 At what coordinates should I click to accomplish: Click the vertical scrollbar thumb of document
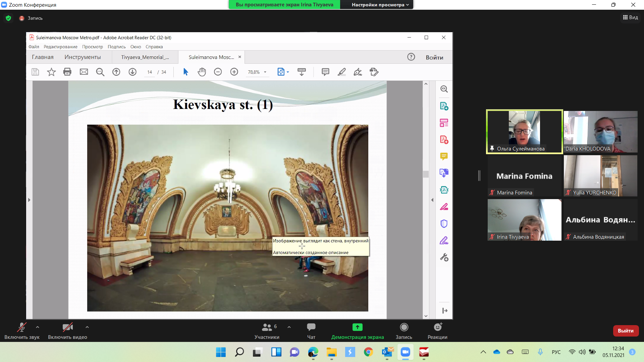426,174
